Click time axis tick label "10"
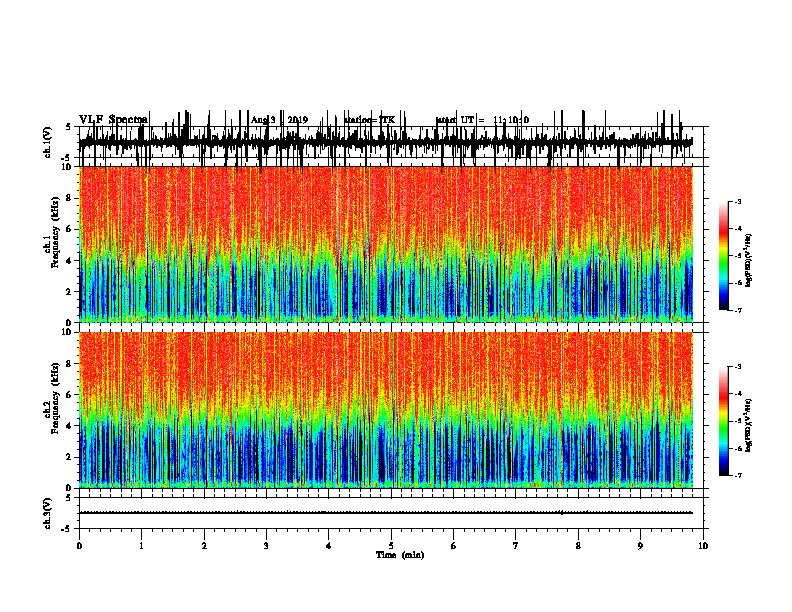The width and height of the screenshot is (792, 612). [703, 546]
